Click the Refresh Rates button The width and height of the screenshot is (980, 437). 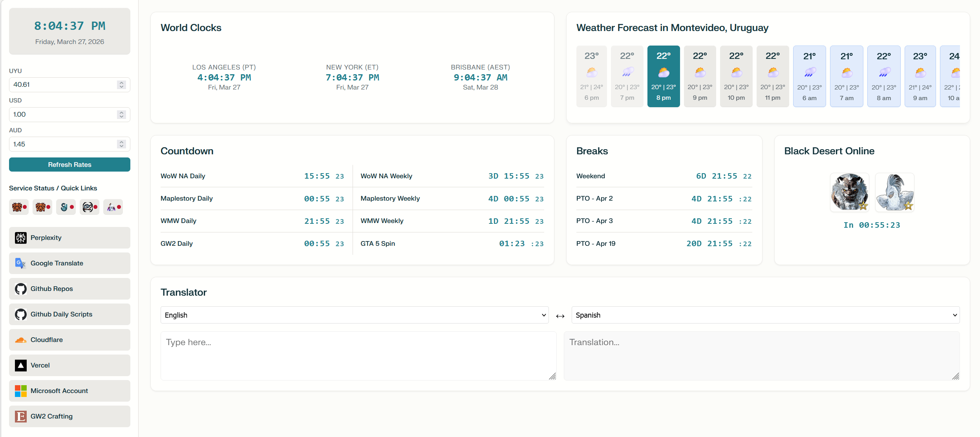click(x=69, y=165)
